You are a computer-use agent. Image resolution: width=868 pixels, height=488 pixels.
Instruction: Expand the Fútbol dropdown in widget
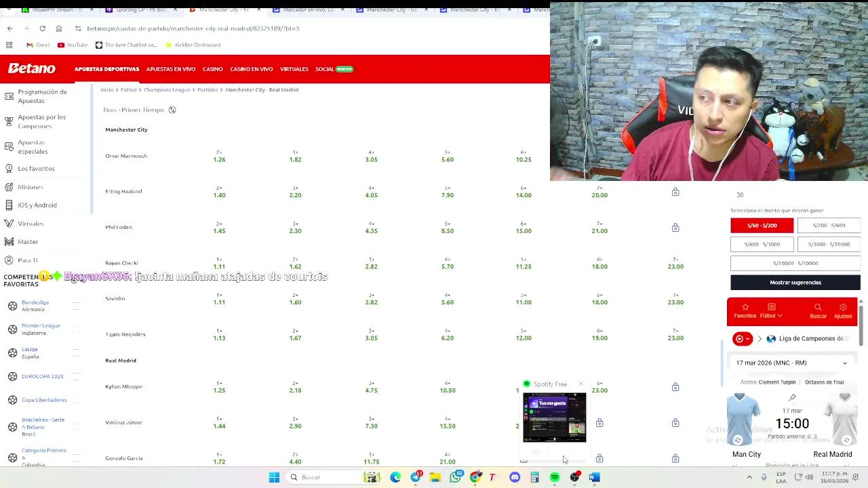pos(771,311)
